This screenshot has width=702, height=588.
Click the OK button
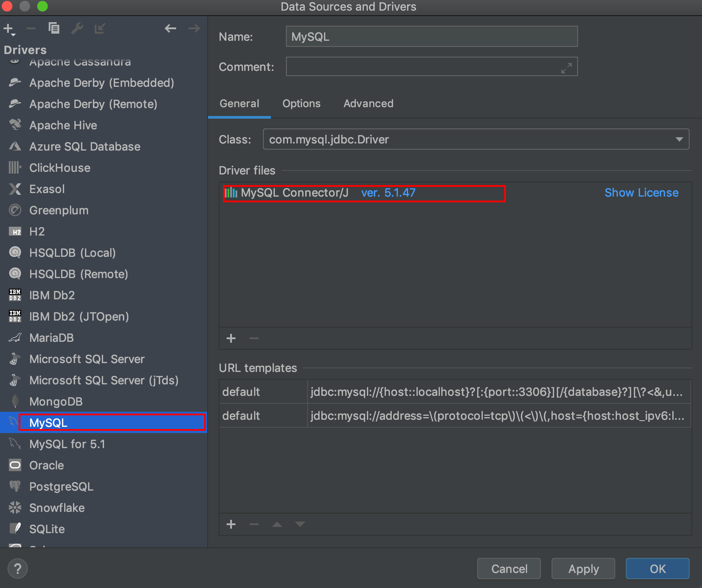(658, 569)
